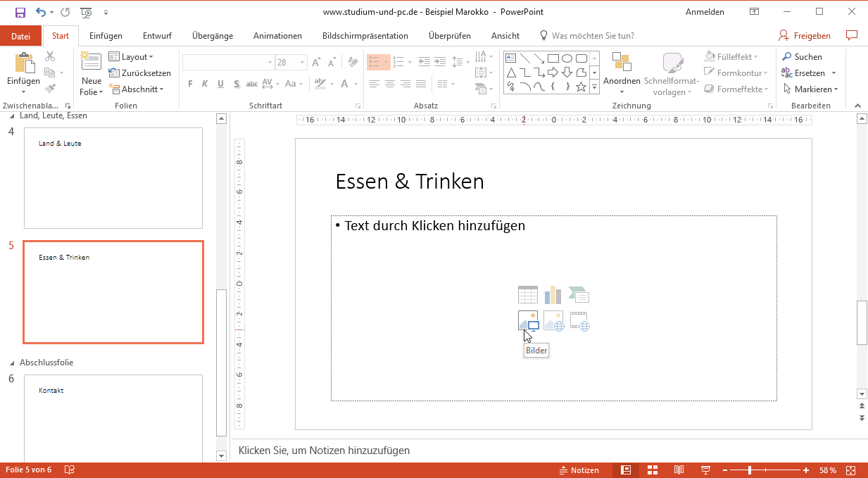Click the Format Painter brush icon
Viewport: 868px width, 478px height.
(50, 89)
